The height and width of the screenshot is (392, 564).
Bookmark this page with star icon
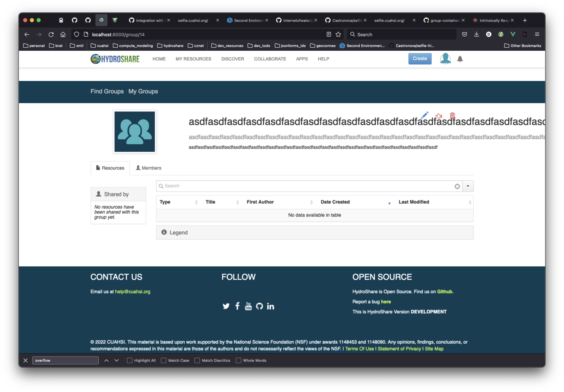tap(338, 34)
